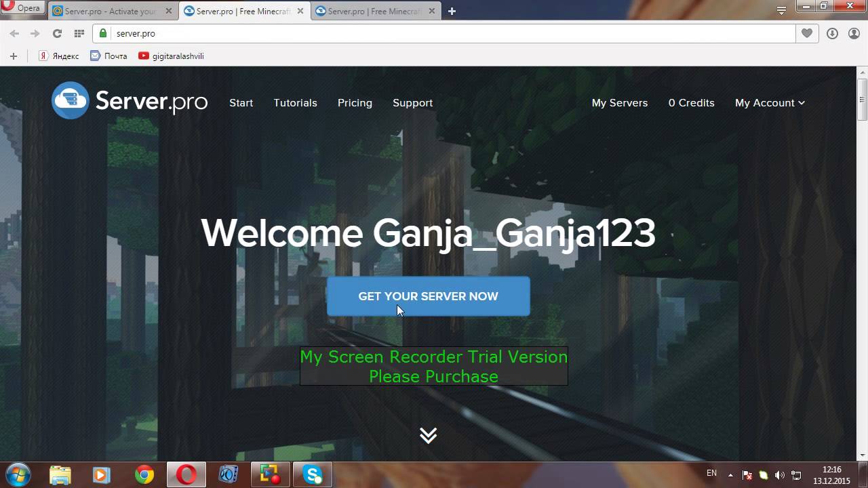868x488 pixels.
Task: Click the EN language indicator
Action: point(711,473)
